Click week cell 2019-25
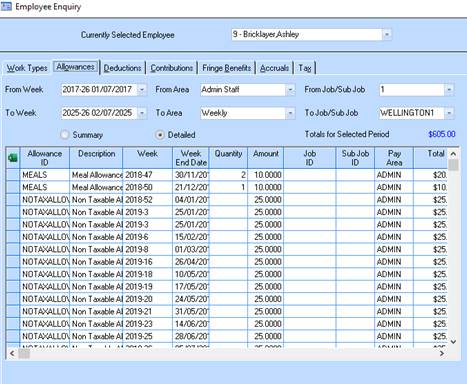 (x=148, y=336)
